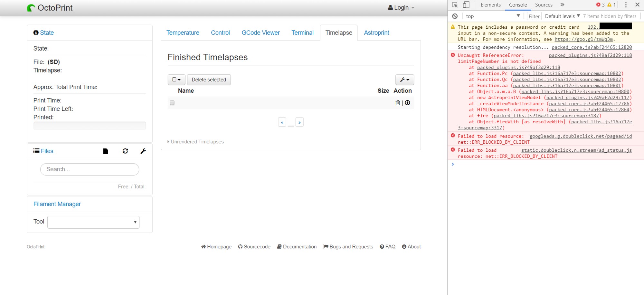Open static.doubleclick ad_status.js link

[x=576, y=150]
